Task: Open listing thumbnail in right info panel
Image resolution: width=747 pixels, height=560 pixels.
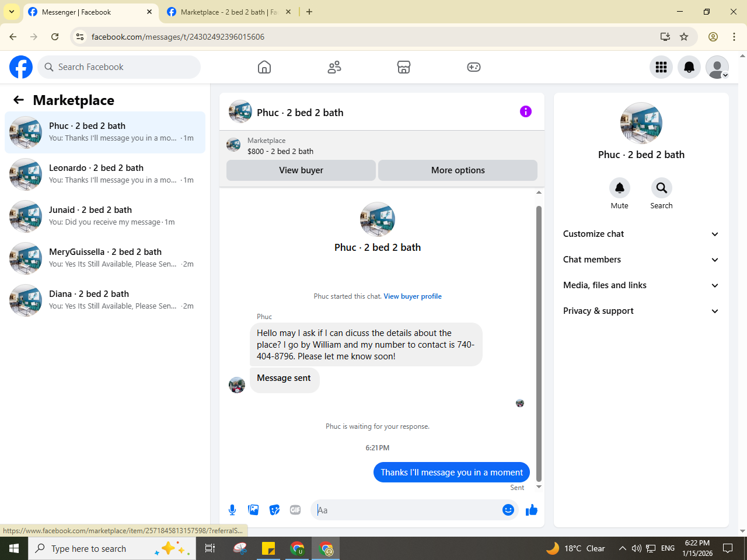Action: click(641, 123)
